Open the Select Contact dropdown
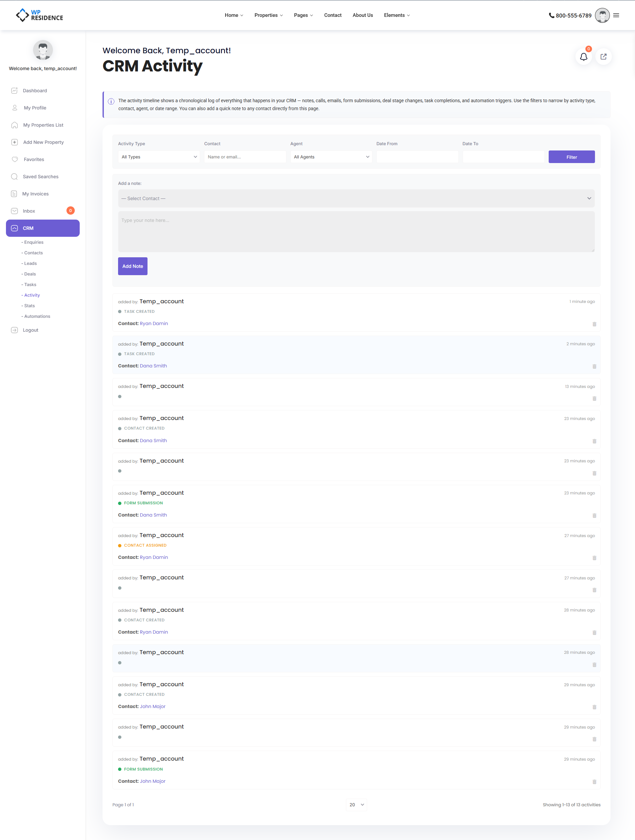 pyautogui.click(x=356, y=199)
